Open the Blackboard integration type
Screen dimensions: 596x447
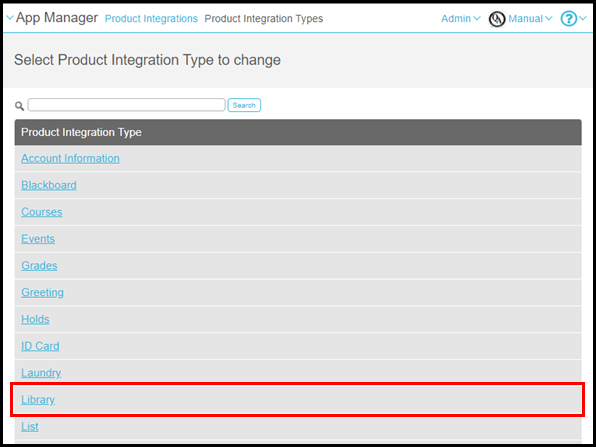(49, 185)
